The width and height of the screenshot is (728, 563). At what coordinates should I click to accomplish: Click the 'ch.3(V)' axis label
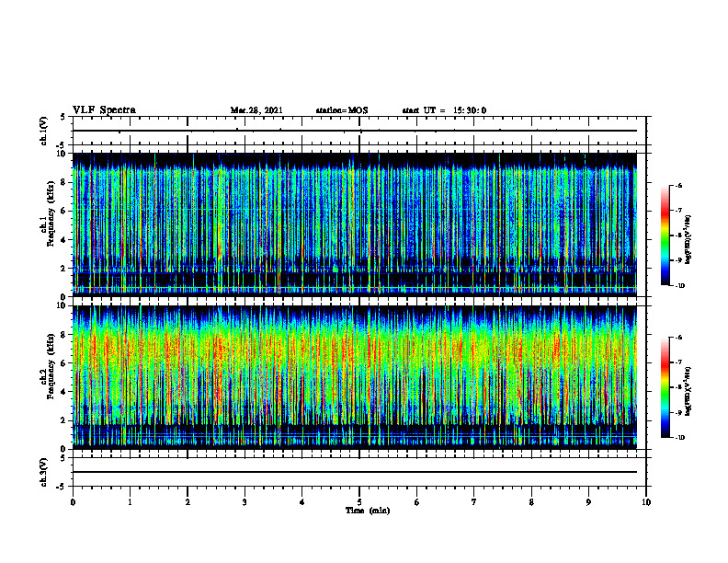click(x=44, y=472)
